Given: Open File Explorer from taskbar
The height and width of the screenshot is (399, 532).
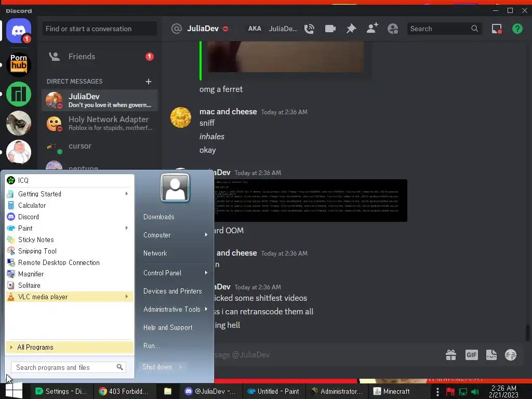Looking at the screenshot, I should [168, 391].
